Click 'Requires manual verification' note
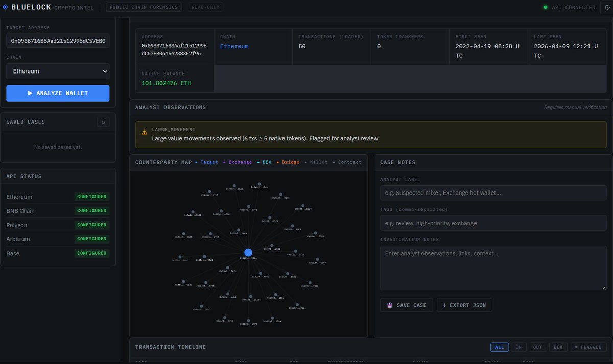 575,107
